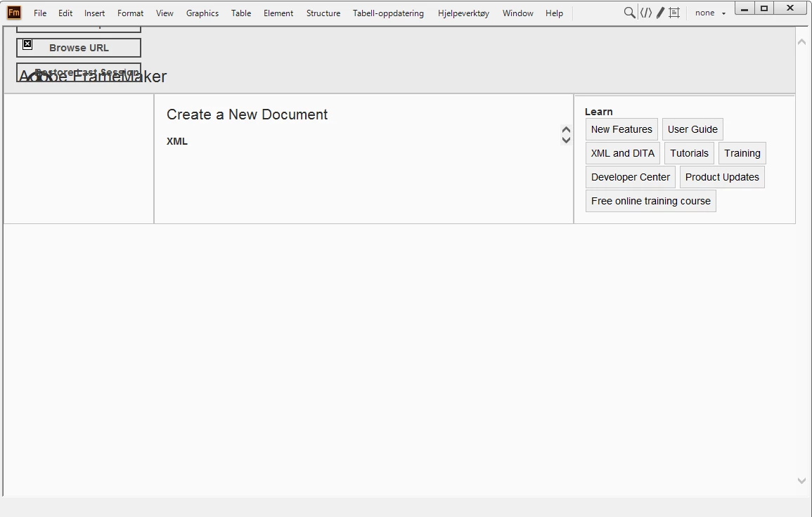Viewport: 812px width, 517px height.
Task: Close the FrameMaker window
Action: [x=790, y=8]
